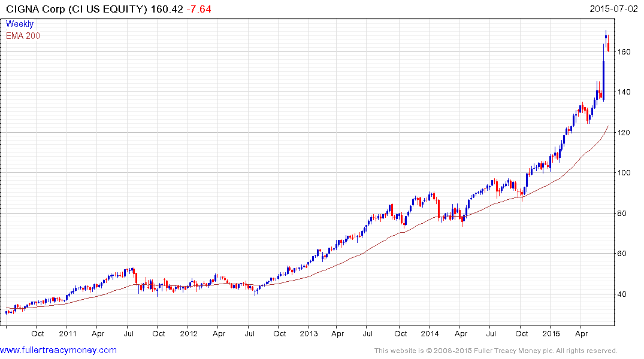The image size is (644, 359).
Task: Click the copyright notice for Fuller Treacy Money
Action: 496,351
